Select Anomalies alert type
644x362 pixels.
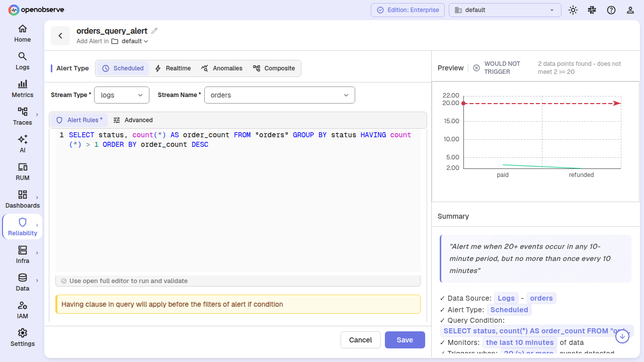[221, 68]
